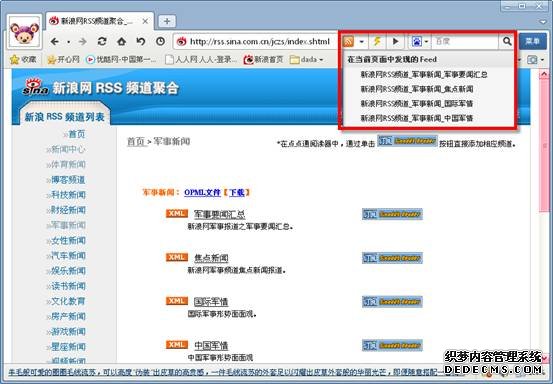Open 汽车新闻 in the sidebar
The image size is (553, 384).
coord(68,256)
